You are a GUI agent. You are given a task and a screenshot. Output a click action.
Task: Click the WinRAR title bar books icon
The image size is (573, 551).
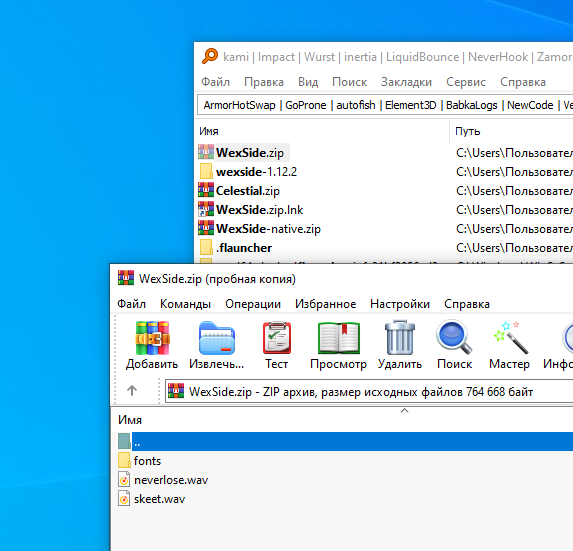coord(126,278)
